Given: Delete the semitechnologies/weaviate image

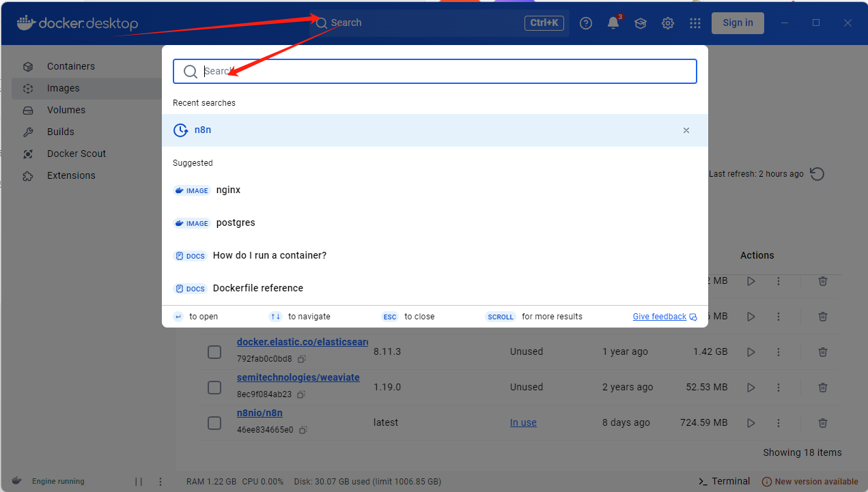Looking at the screenshot, I should (x=823, y=388).
